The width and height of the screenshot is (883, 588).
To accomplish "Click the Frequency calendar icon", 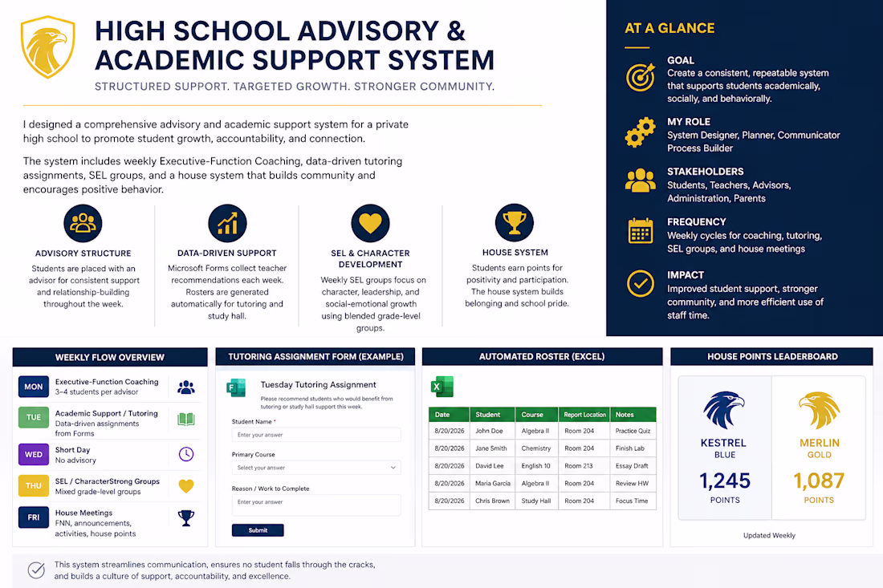I will click(641, 231).
